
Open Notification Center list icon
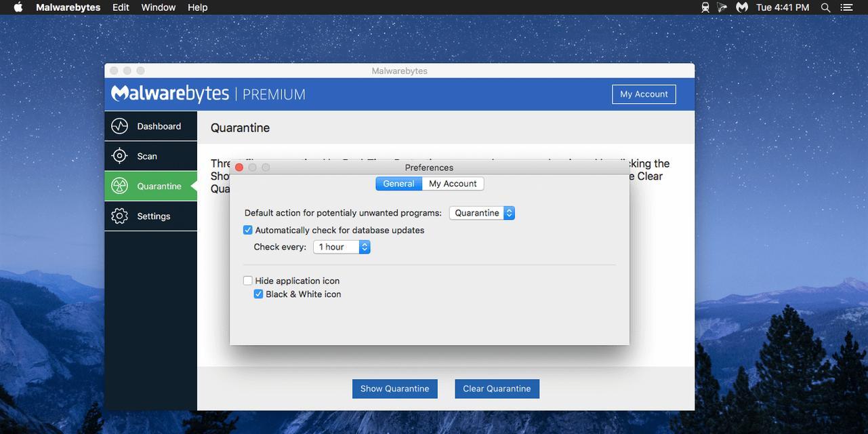point(846,7)
